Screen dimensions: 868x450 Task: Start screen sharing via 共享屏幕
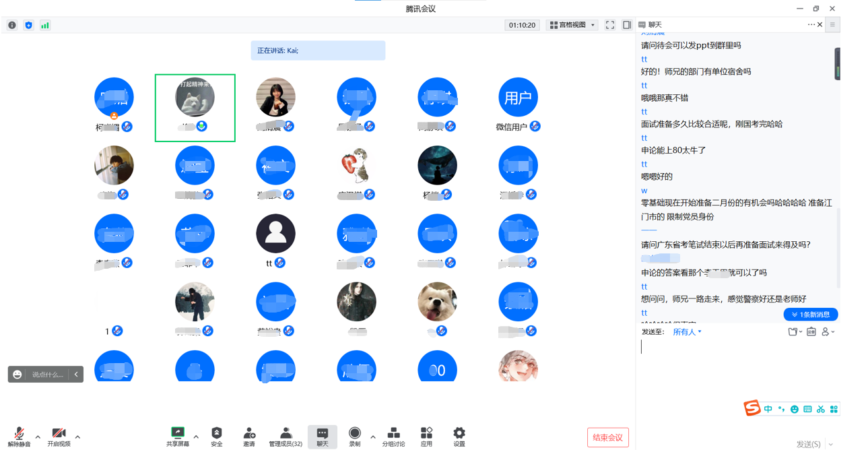[x=178, y=437]
